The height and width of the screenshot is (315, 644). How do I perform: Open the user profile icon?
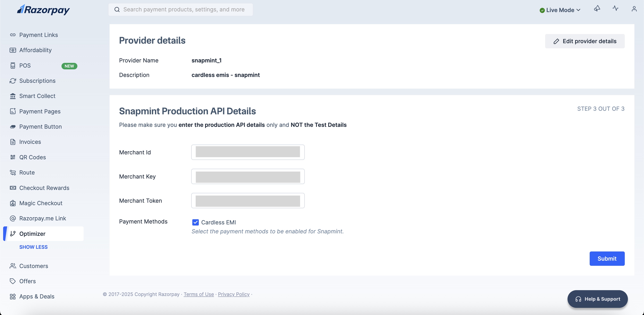(634, 9)
